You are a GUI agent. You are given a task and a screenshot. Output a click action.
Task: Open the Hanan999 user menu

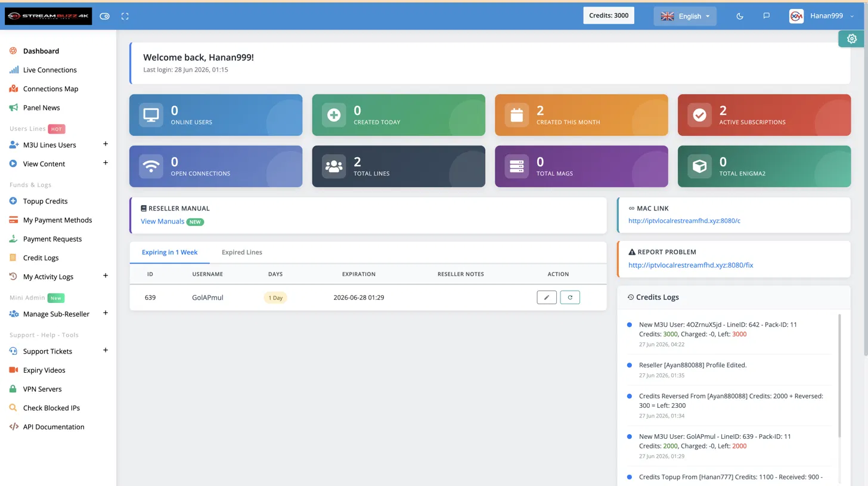coord(822,16)
